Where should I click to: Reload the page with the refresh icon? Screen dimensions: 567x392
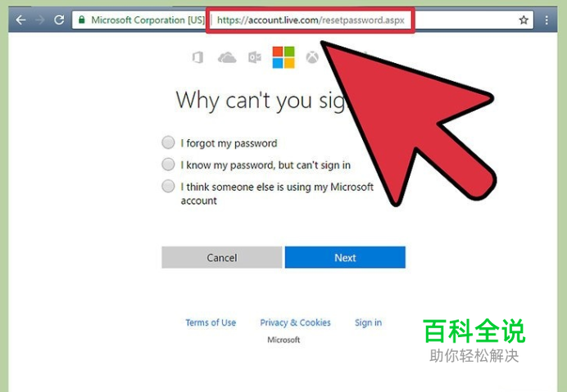pos(59,20)
